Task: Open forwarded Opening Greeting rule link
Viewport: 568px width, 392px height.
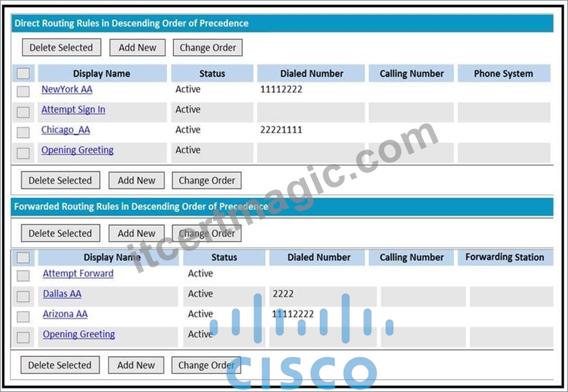Action: 79,335
